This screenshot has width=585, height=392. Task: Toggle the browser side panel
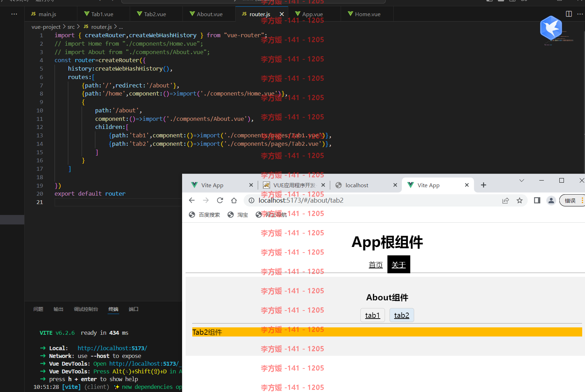coord(537,200)
